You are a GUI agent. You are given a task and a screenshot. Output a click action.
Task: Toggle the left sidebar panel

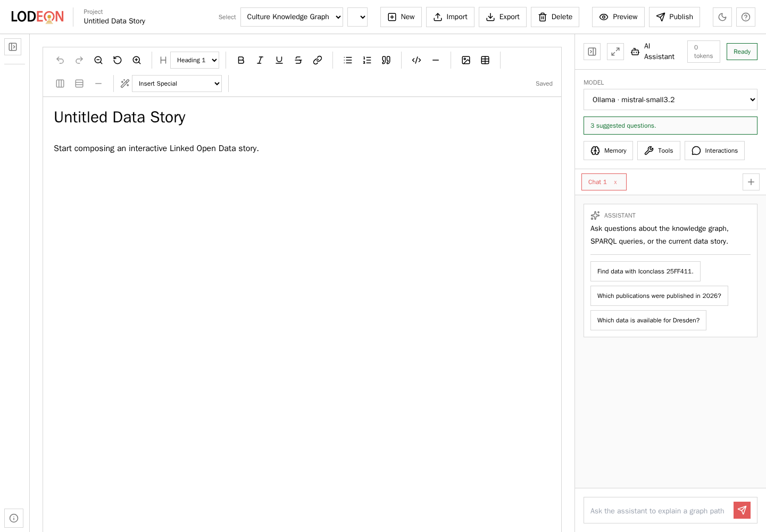[x=13, y=47]
